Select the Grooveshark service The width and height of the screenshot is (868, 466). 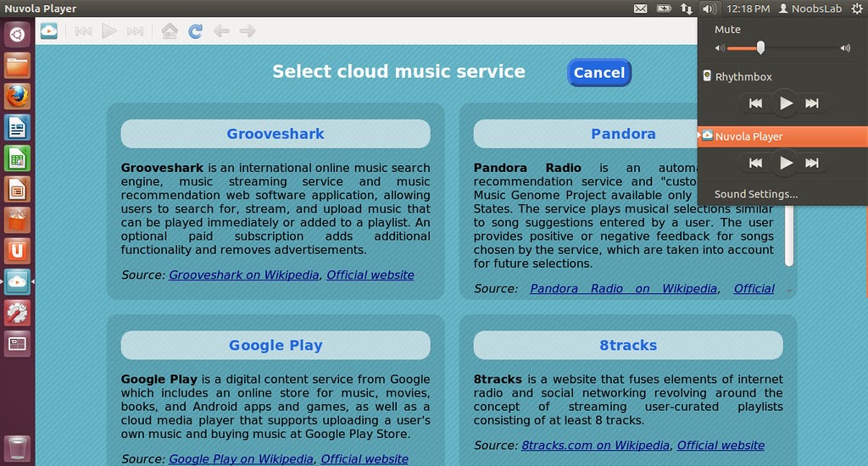(275, 133)
